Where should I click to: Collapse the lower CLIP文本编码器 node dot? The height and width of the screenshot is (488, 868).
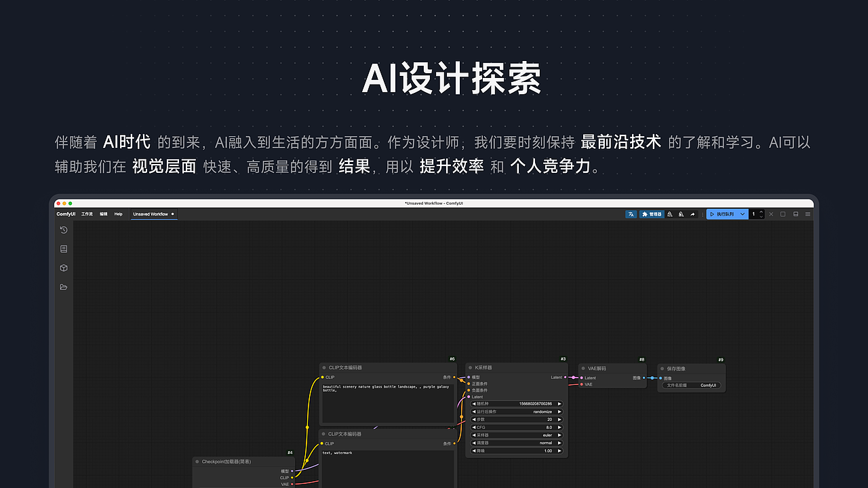point(324,434)
